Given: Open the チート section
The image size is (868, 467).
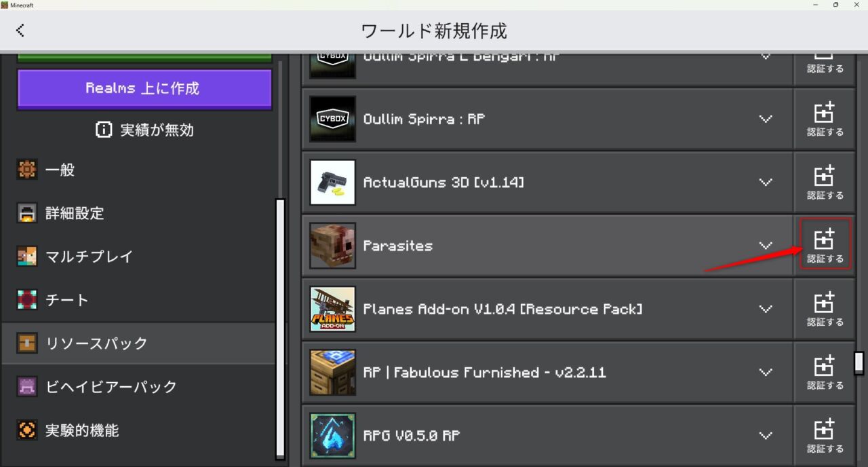Looking at the screenshot, I should coord(138,300).
